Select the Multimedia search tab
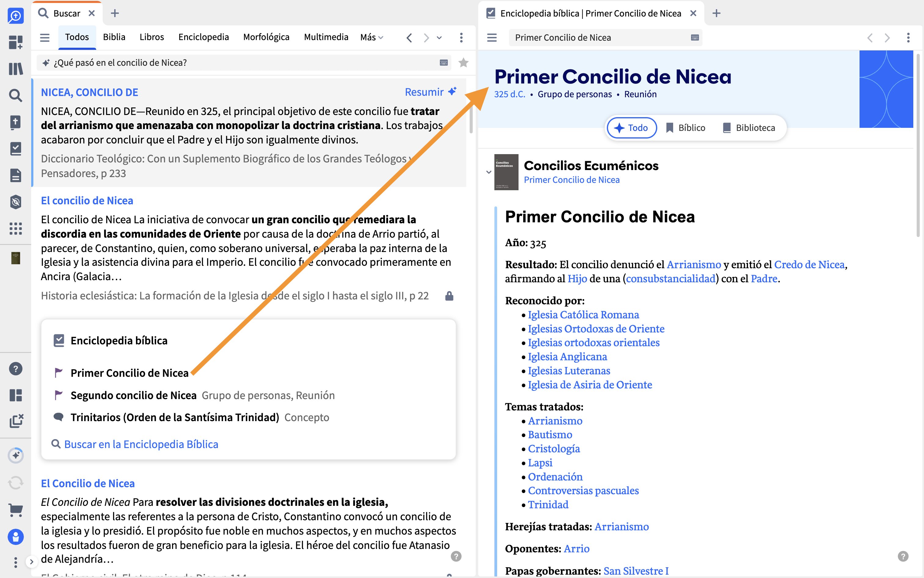924x578 pixels. [326, 37]
